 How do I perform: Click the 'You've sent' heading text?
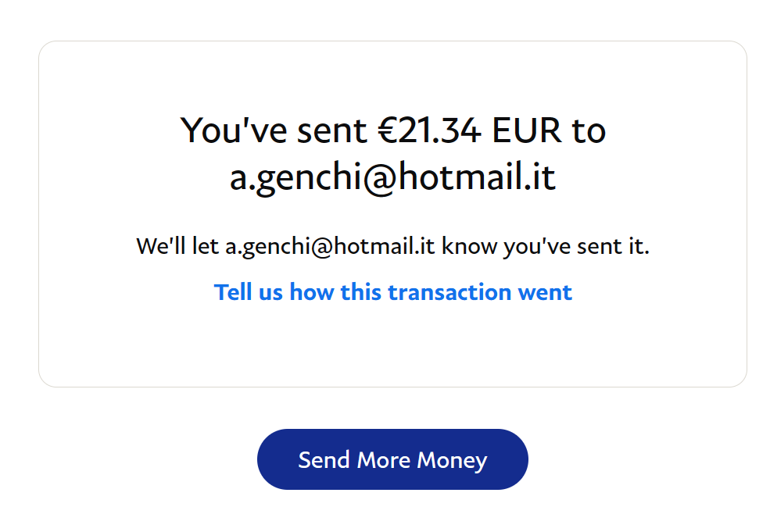tap(274, 130)
